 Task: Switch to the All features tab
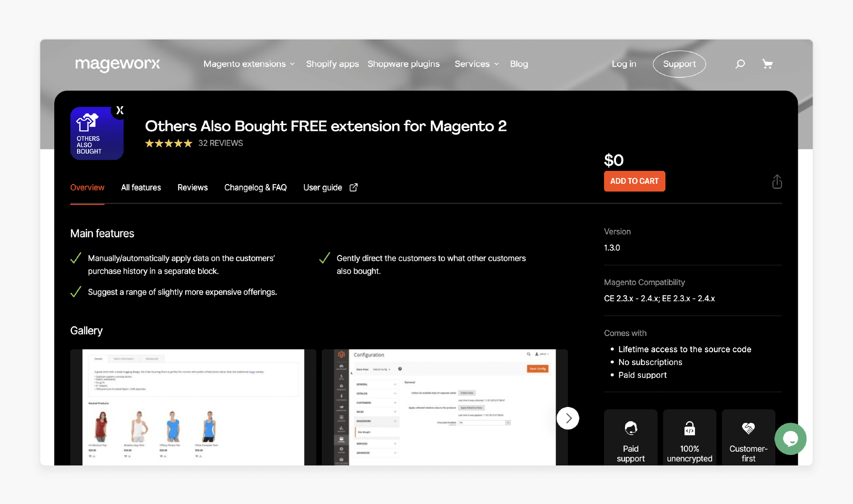141,188
